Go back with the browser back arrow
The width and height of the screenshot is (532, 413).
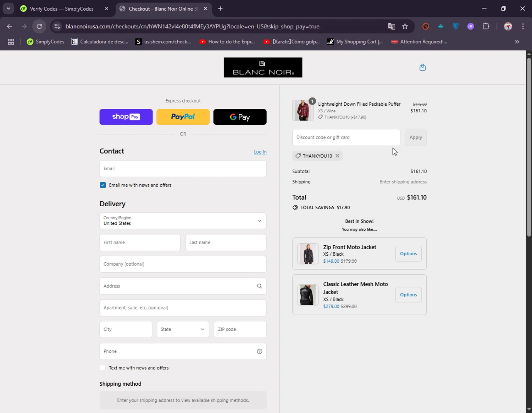[10, 26]
